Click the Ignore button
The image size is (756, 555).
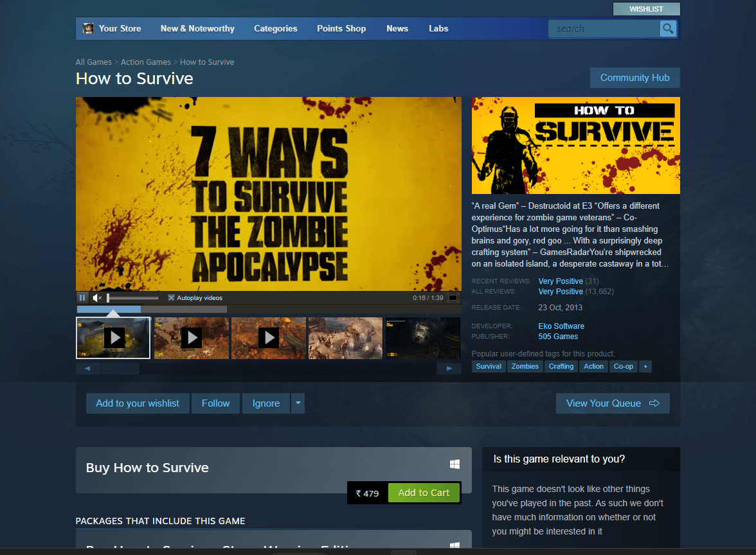click(x=266, y=403)
